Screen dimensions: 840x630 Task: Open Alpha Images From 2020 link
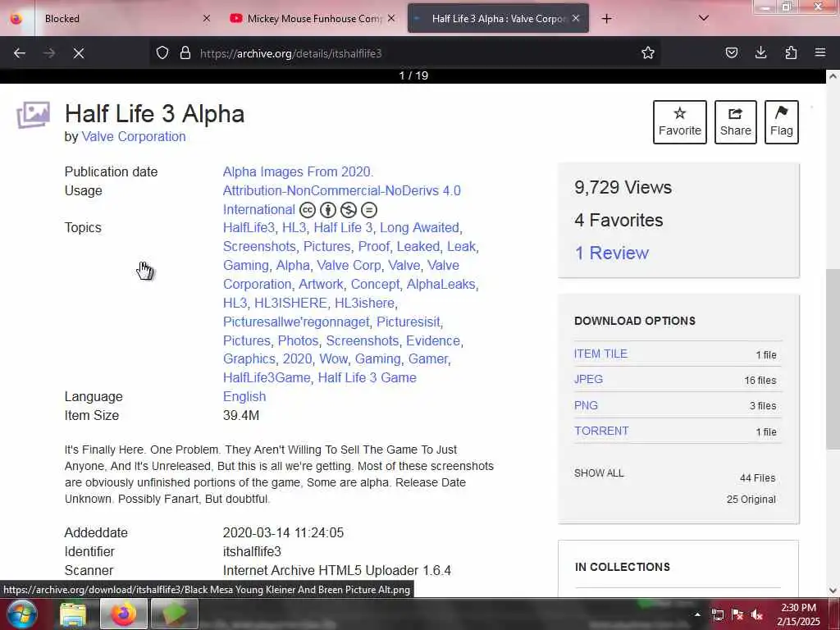(x=298, y=172)
